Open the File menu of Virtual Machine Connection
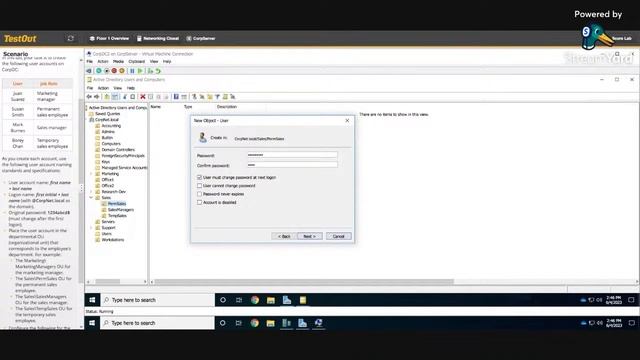The height and width of the screenshot is (360, 640). (89, 62)
